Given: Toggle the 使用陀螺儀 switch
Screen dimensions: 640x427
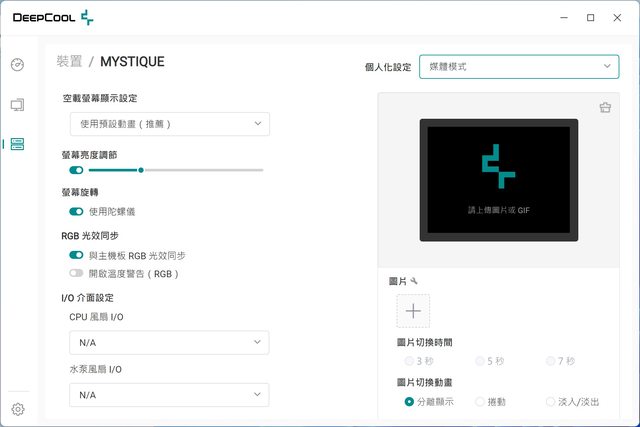Looking at the screenshot, I should (76, 212).
